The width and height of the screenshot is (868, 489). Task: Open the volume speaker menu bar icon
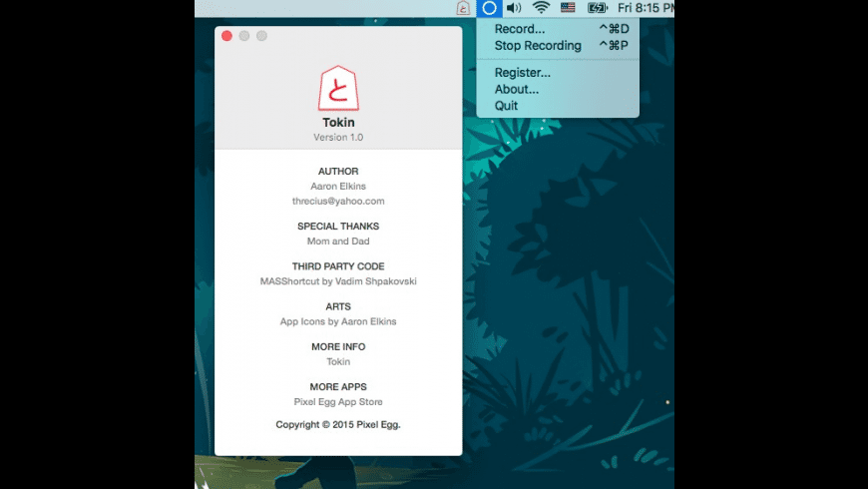(x=514, y=8)
